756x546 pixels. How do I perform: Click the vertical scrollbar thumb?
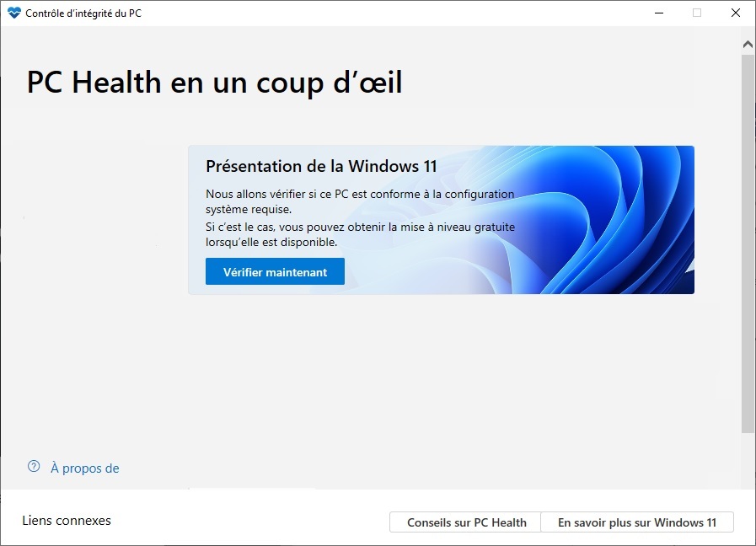[748, 244]
